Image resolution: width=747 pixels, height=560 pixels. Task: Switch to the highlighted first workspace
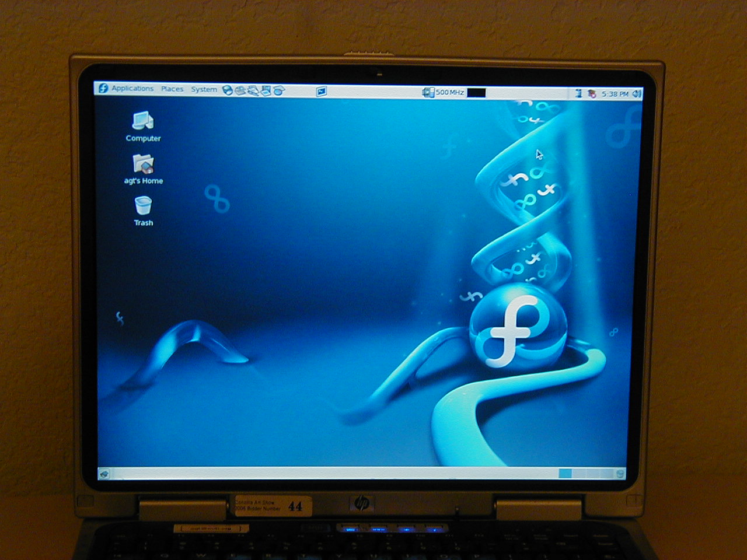[565, 473]
